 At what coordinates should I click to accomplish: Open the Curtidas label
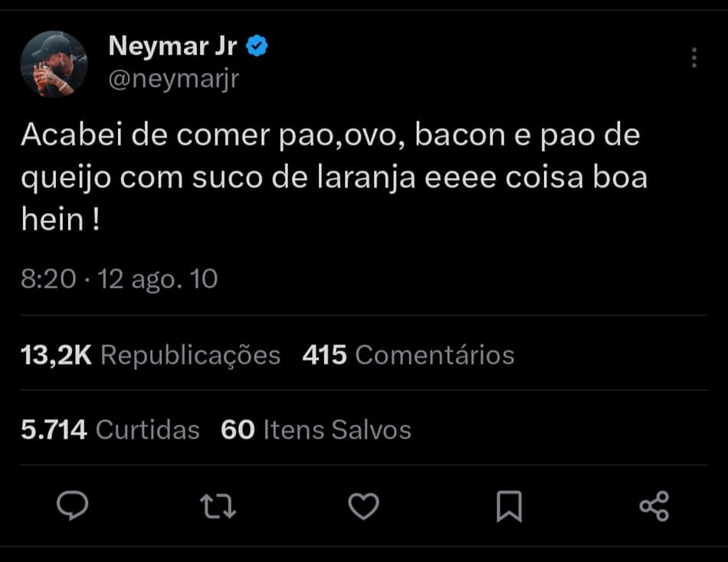click(x=148, y=430)
